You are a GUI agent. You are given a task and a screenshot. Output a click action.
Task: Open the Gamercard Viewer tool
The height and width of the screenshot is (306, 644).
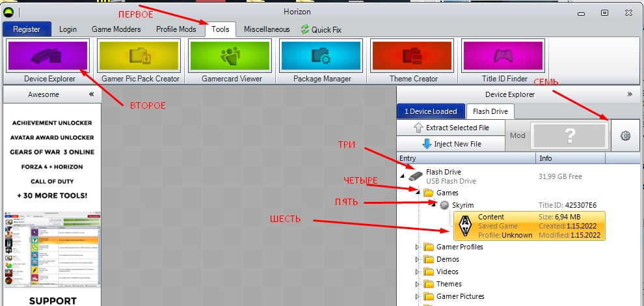[230, 55]
